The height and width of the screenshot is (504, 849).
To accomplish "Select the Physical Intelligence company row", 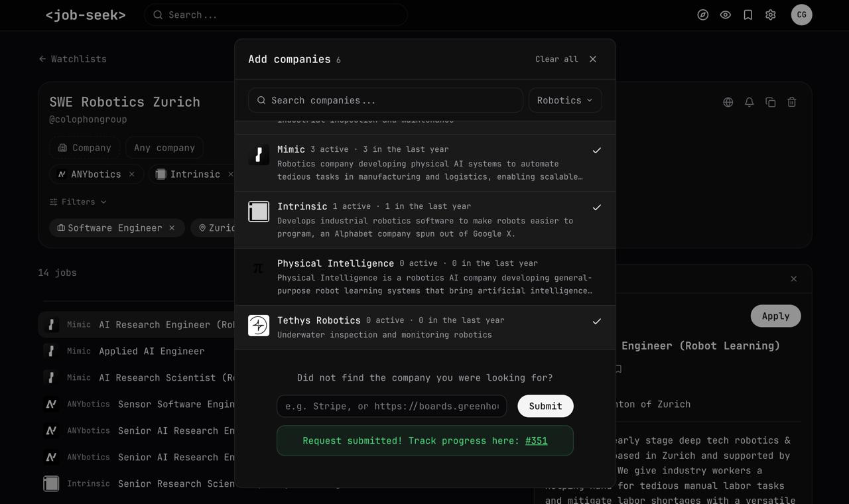I will (425, 277).
